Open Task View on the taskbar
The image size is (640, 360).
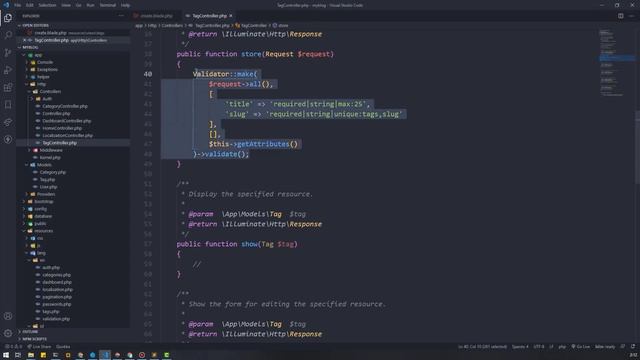coord(18,355)
